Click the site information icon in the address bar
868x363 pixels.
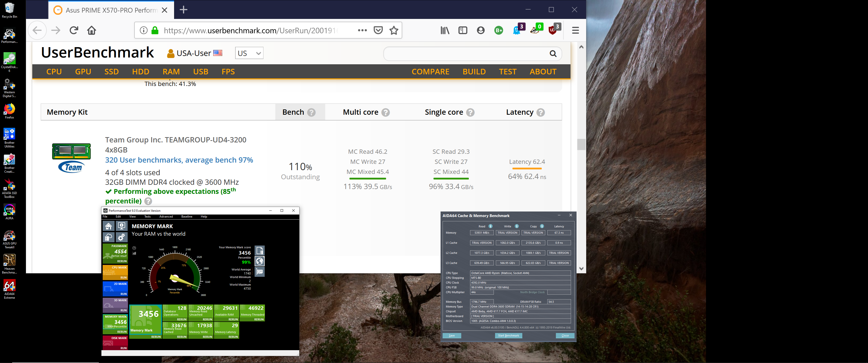point(144,30)
